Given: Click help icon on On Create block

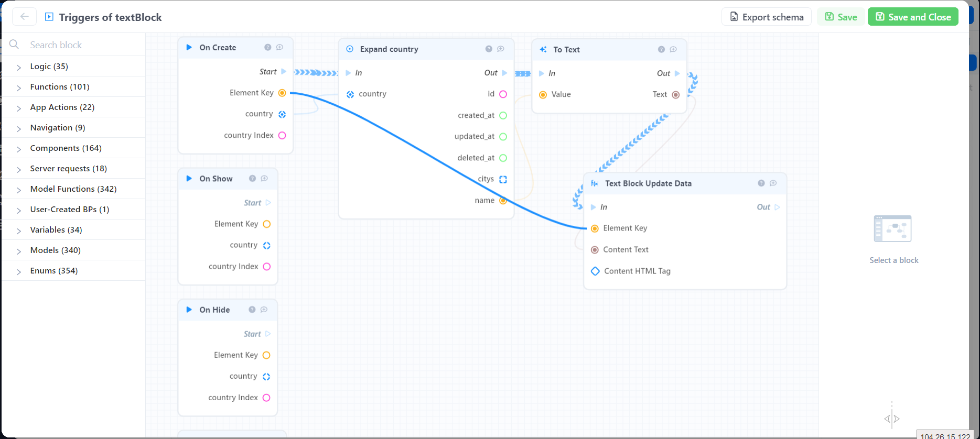Looking at the screenshot, I should (268, 47).
